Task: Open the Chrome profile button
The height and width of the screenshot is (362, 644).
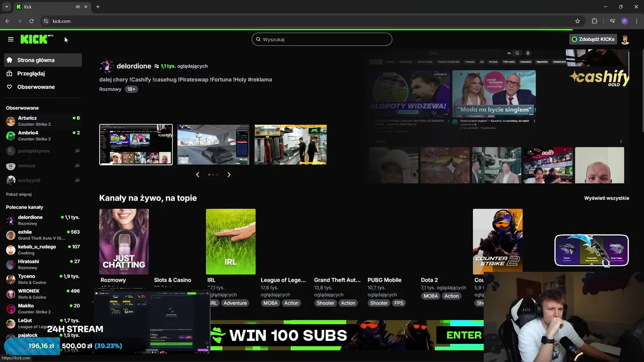Action: point(624,21)
